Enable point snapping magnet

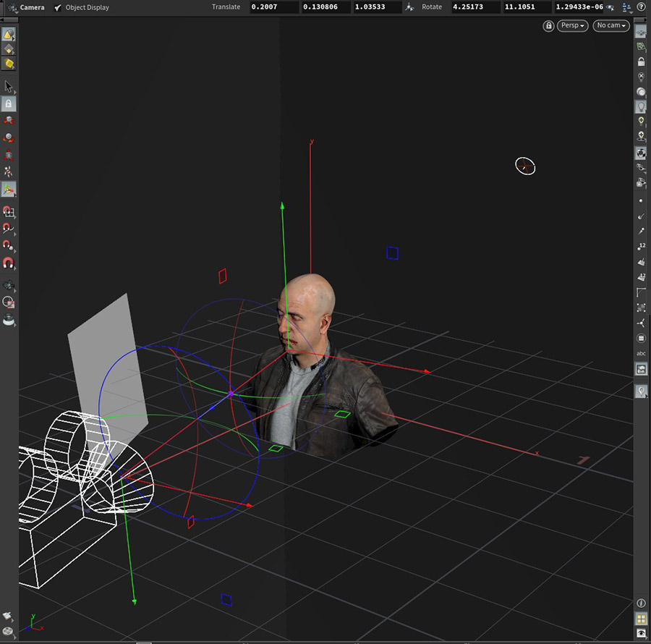[8, 245]
